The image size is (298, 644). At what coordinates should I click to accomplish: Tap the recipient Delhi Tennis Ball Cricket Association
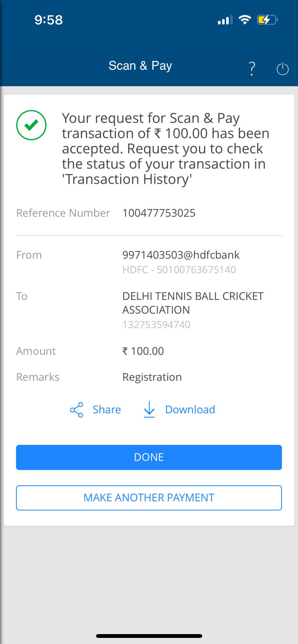[x=193, y=303]
